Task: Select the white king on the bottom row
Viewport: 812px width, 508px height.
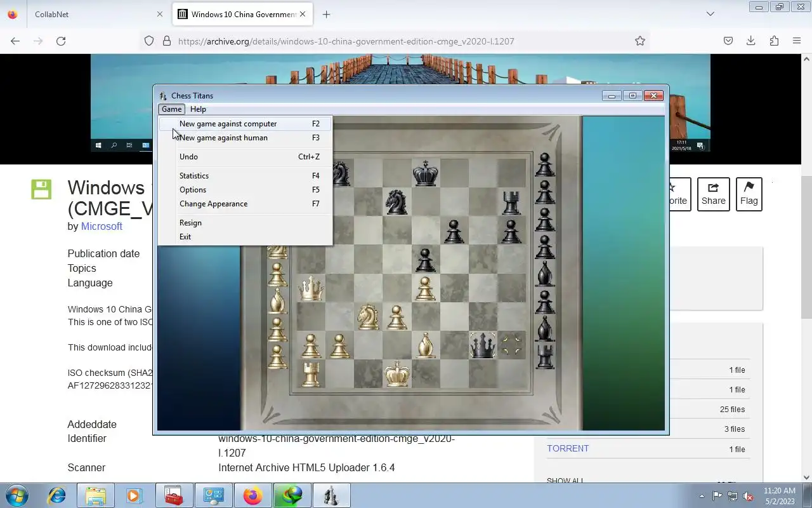Action: click(x=397, y=373)
